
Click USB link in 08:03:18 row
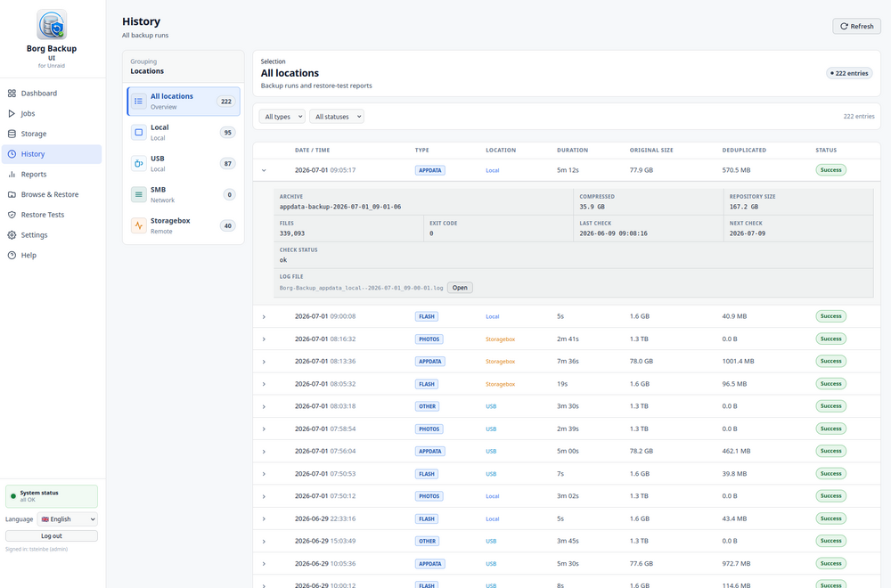point(491,406)
